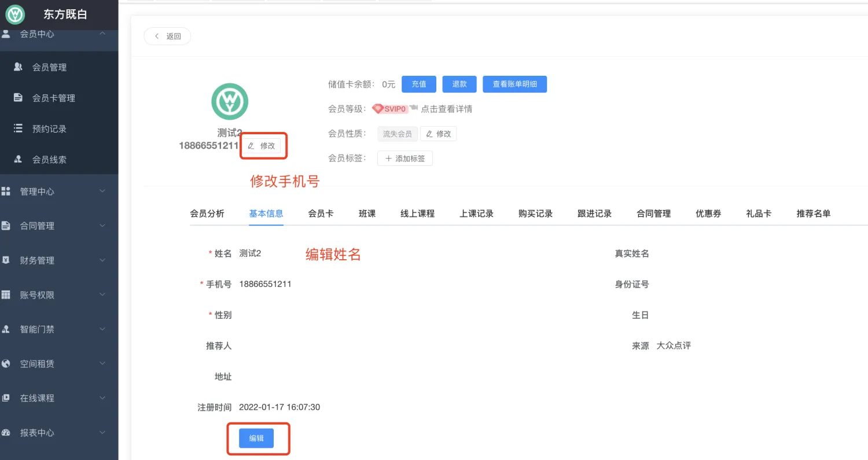Click the 财务管理 menu icon

pos(6,260)
